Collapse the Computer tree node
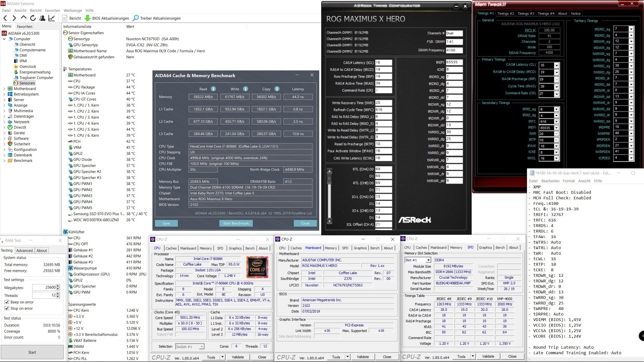This screenshot has height=362, width=644. pos(4,39)
